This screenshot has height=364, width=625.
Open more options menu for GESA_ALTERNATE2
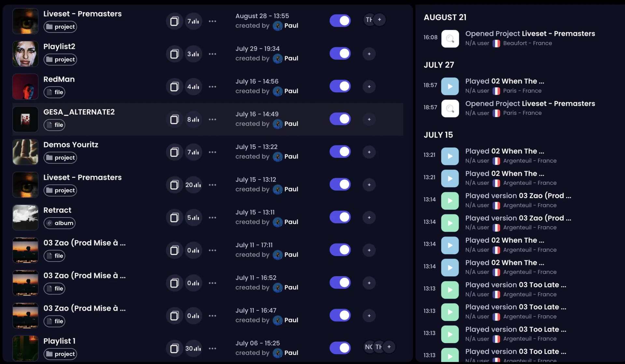coord(212,119)
